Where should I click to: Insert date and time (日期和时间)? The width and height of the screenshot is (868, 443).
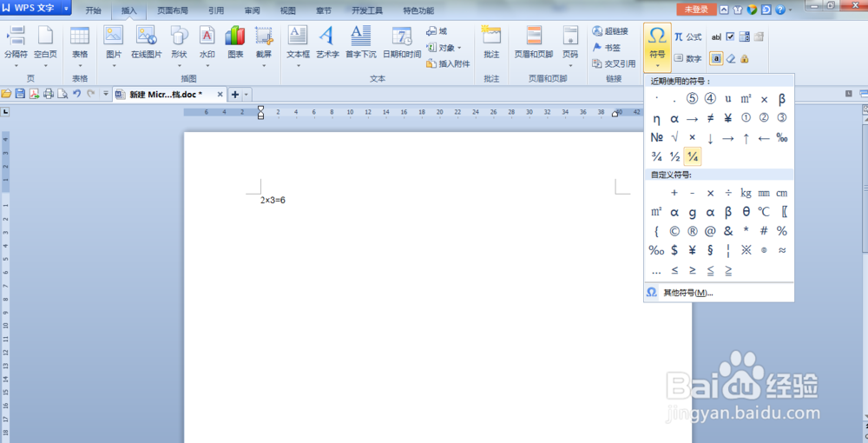coord(402,42)
